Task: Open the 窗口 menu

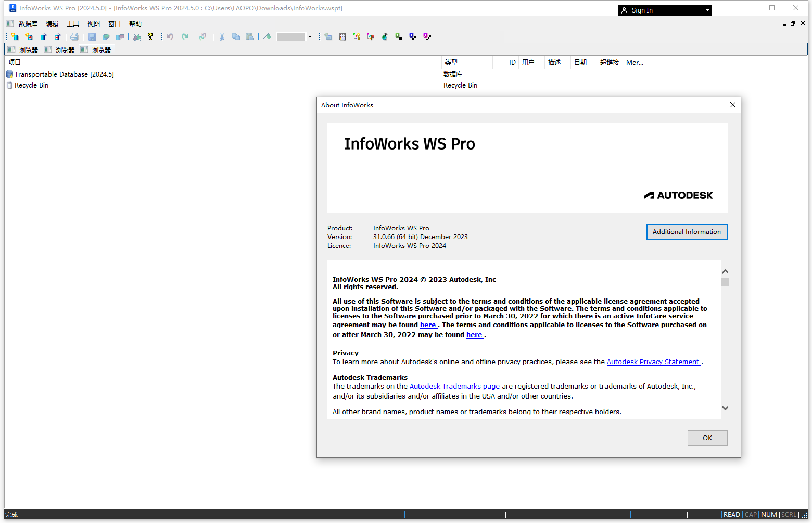Action: pos(115,23)
